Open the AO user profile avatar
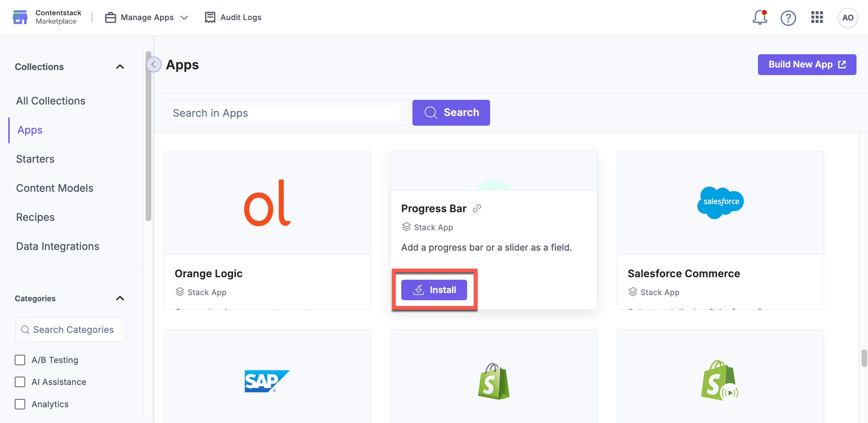This screenshot has width=868, height=423. 847,18
